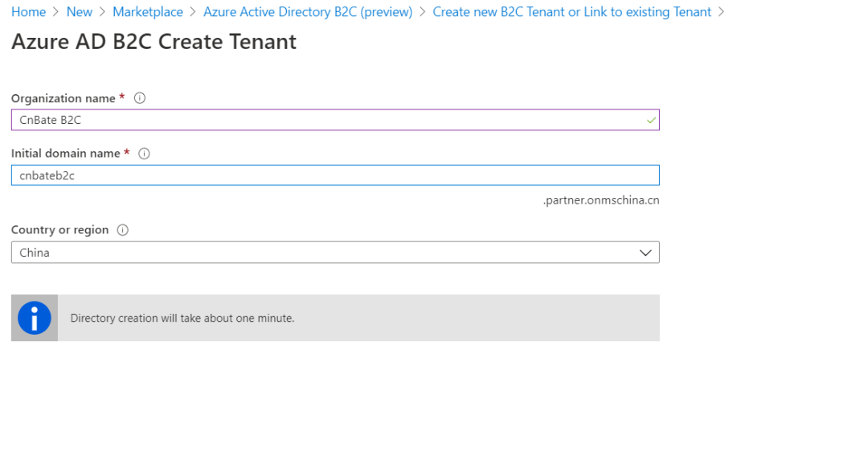Open Create new B2C Tenant or Link breadcrumb

click(571, 12)
